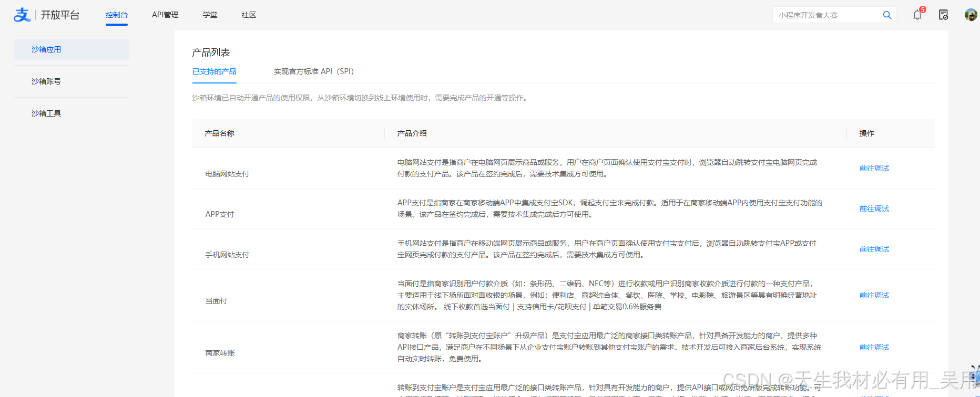Open the user avatar profile
The height and width of the screenshot is (397, 980).
(971, 15)
